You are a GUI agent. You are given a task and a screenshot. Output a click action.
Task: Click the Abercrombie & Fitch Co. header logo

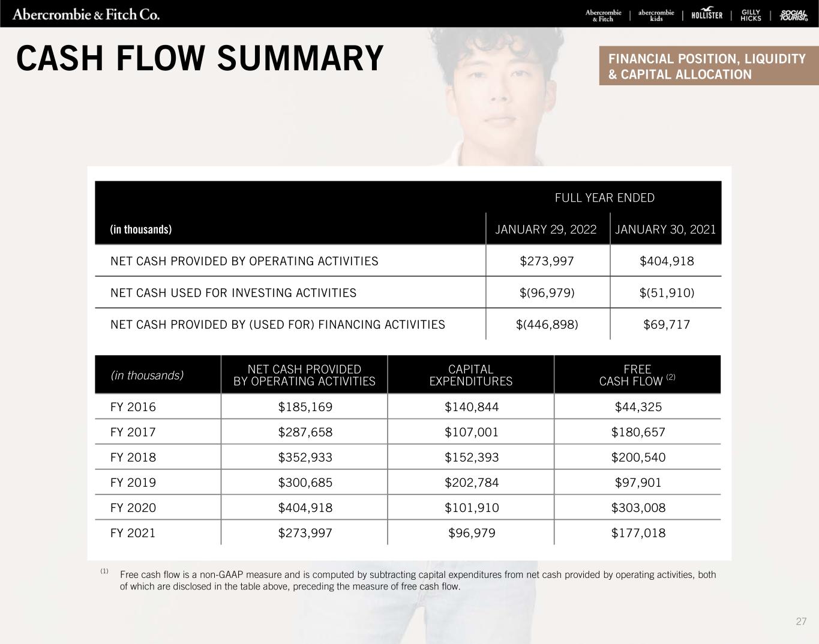click(86, 14)
